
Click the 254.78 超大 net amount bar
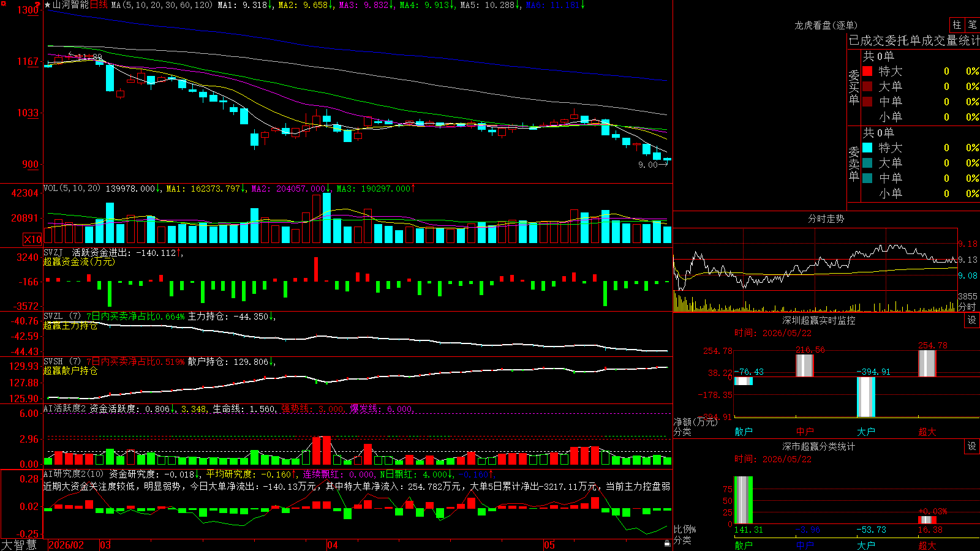(927, 364)
